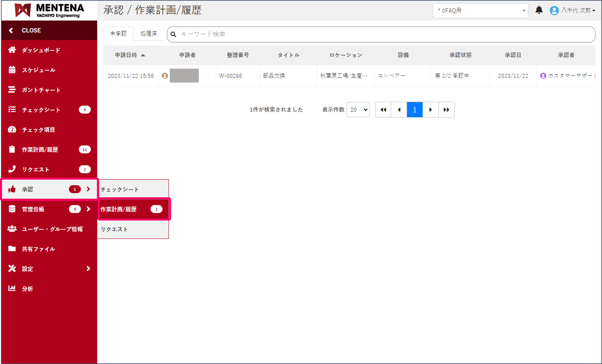The image size is (602, 364).
Task: Click the Gantt chart sidebar icon
Action: point(12,90)
